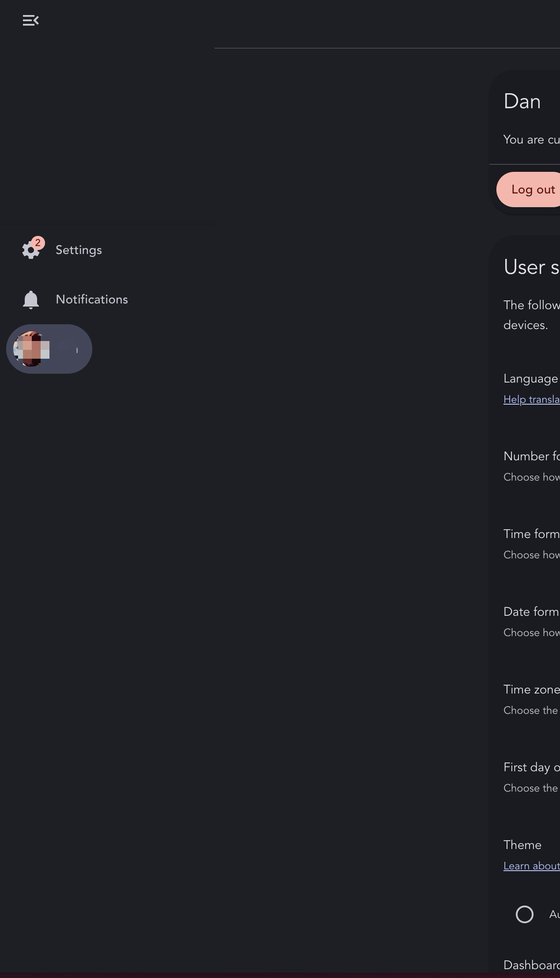
Task: Click the Theme setting label
Action: (522, 845)
